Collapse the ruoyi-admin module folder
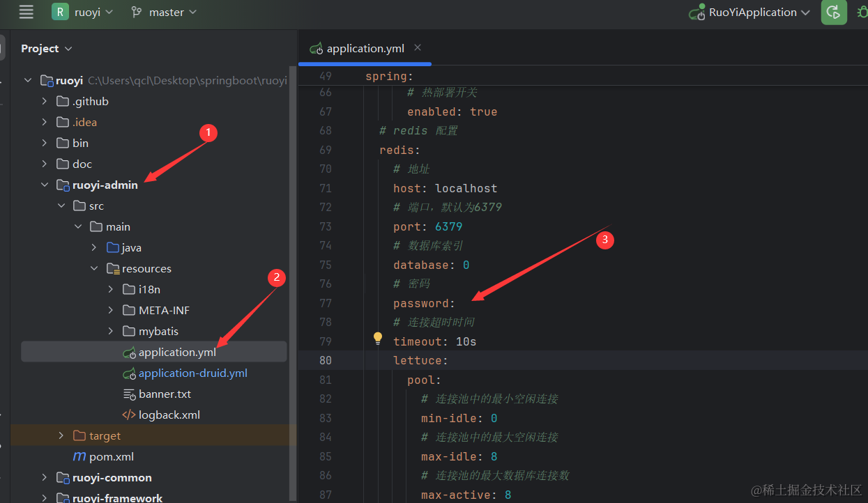Screen dimensions: 868x503 point(45,185)
